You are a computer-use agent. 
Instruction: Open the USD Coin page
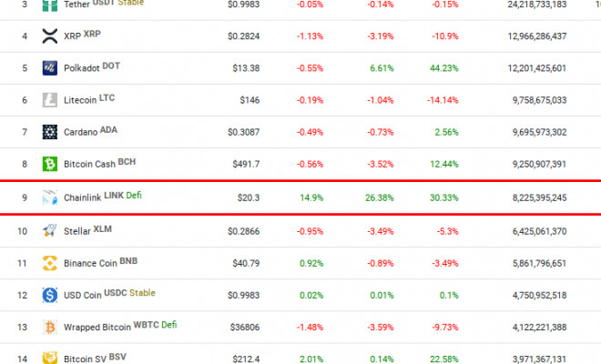(x=82, y=296)
